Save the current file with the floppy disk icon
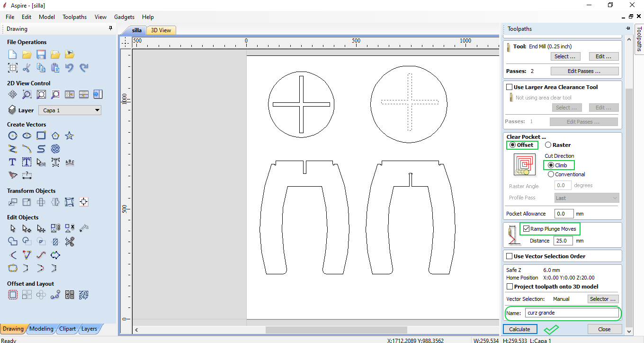Screen dimensions: 644x343 click(41, 54)
